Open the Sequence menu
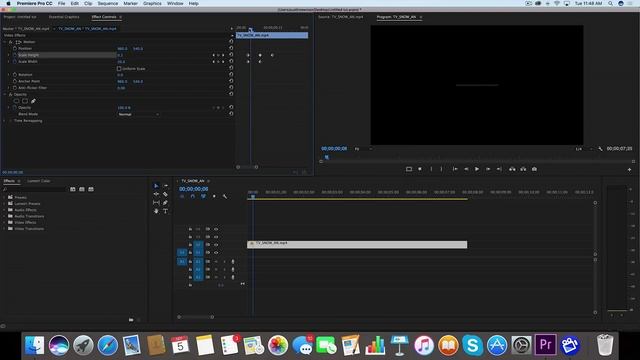 [x=108, y=3]
